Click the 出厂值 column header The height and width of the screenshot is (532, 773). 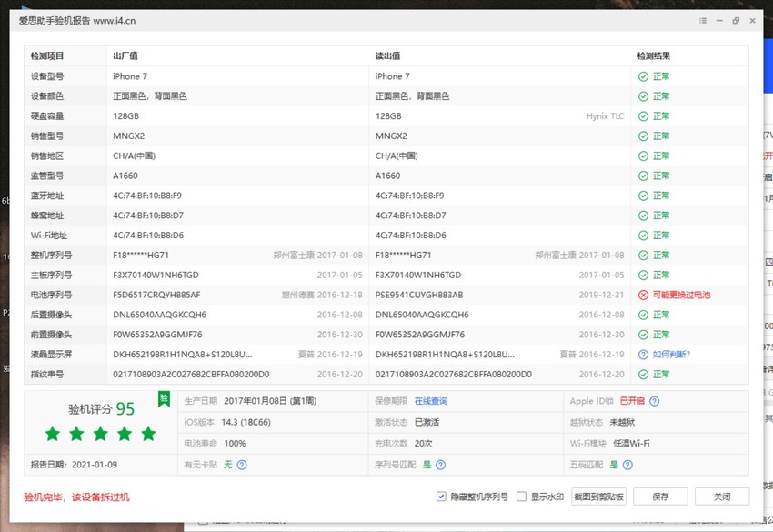125,56
